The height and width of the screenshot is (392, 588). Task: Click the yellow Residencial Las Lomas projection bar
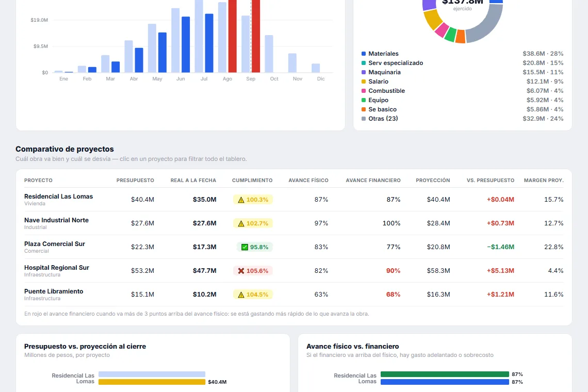click(x=152, y=382)
